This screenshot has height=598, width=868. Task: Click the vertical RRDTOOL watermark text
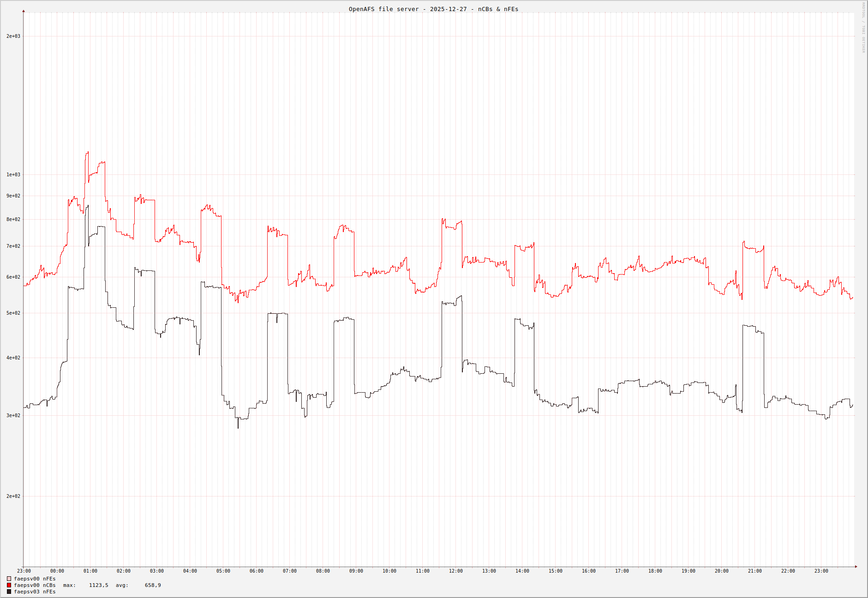point(863,28)
